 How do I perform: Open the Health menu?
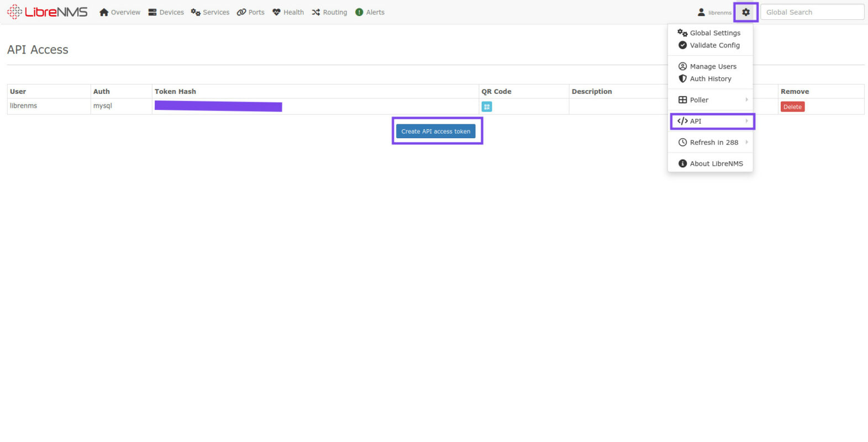click(288, 12)
